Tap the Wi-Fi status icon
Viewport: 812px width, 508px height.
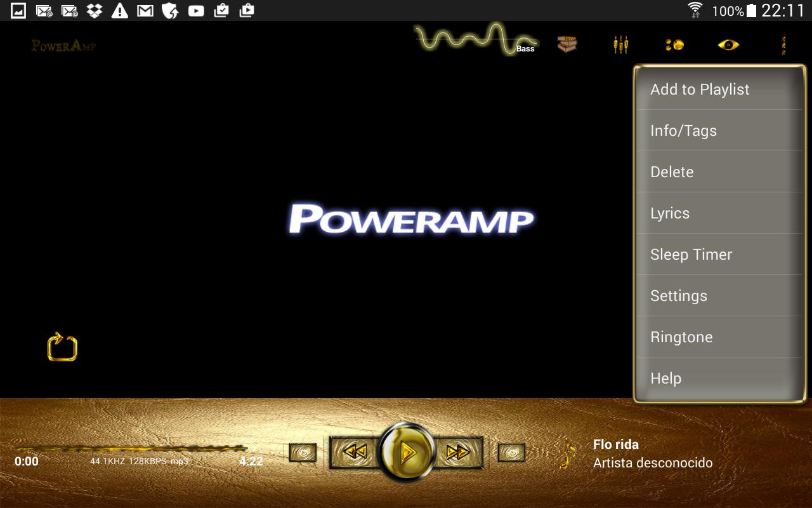695,10
